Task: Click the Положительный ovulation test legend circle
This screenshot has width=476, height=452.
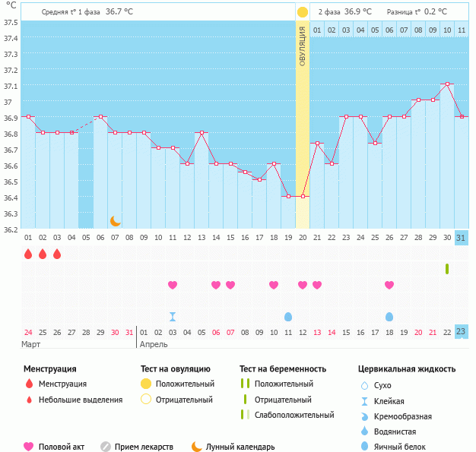Action: pyautogui.click(x=146, y=384)
